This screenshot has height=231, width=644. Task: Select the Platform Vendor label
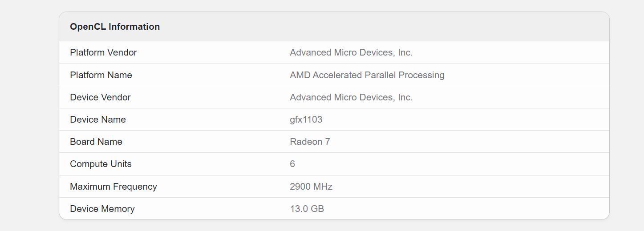(x=103, y=52)
